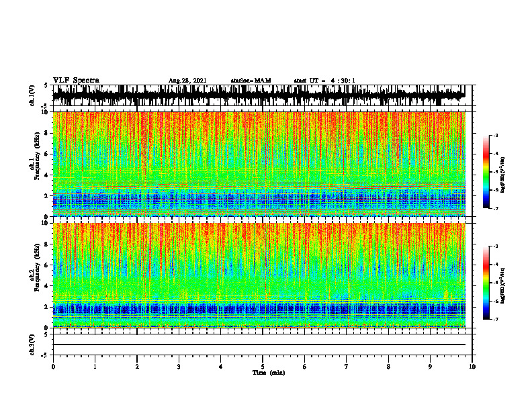Screen dimensions: 532x411
Task: Click the "station=MAM" header text
Action: (x=251, y=81)
